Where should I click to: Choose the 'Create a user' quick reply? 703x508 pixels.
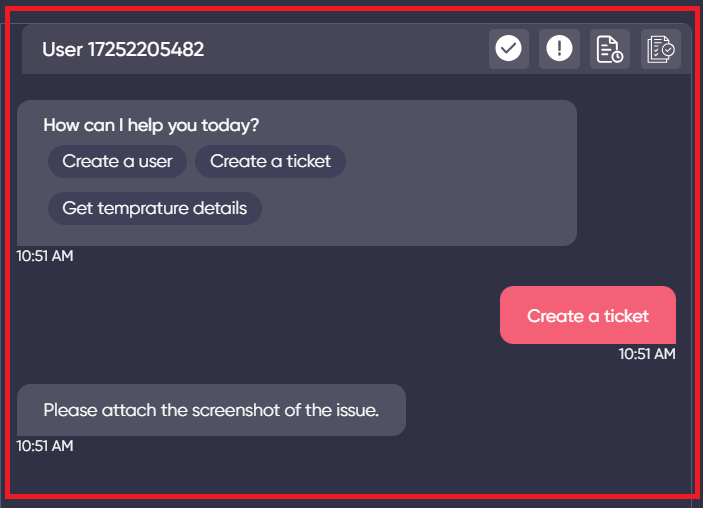point(117,161)
